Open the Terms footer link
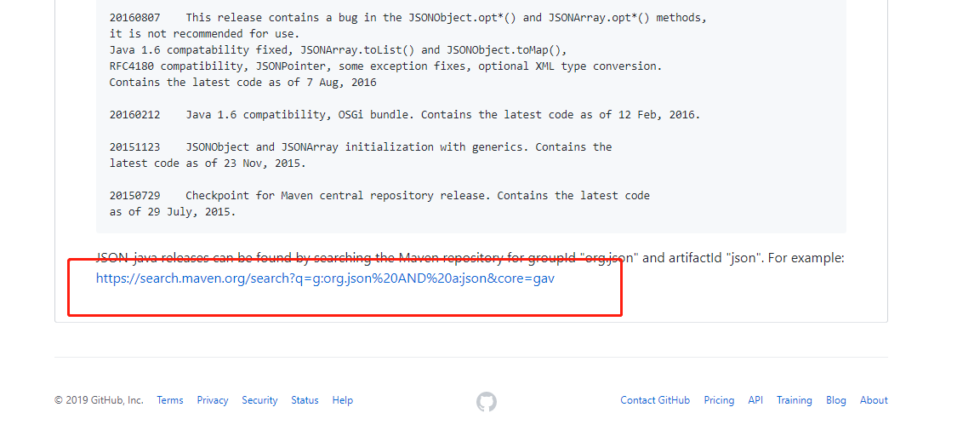 170,400
